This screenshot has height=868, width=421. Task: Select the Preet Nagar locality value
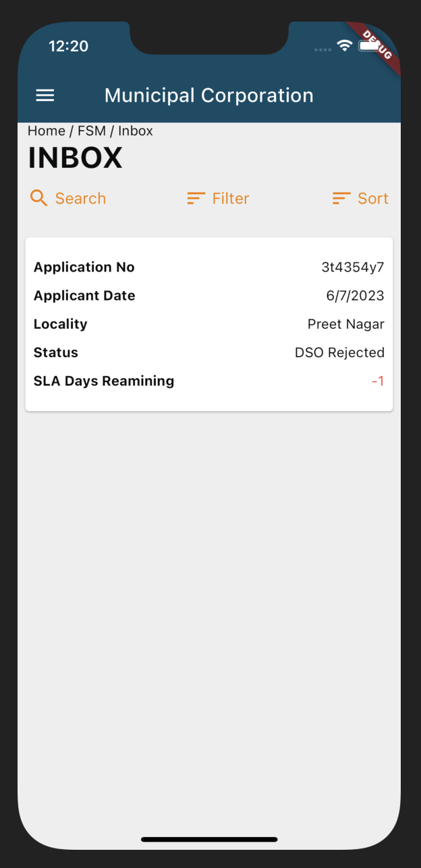coord(345,324)
